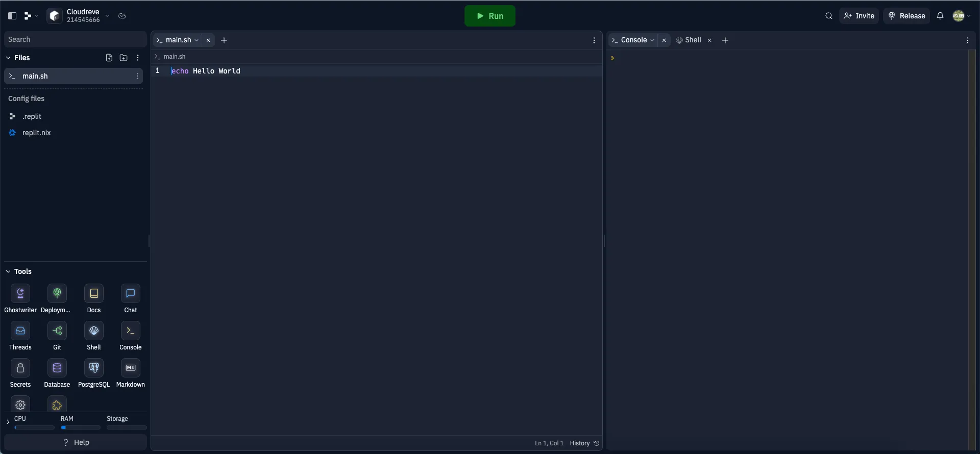The image size is (980, 454).
Task: Click the notifications bell icon
Action: click(940, 16)
